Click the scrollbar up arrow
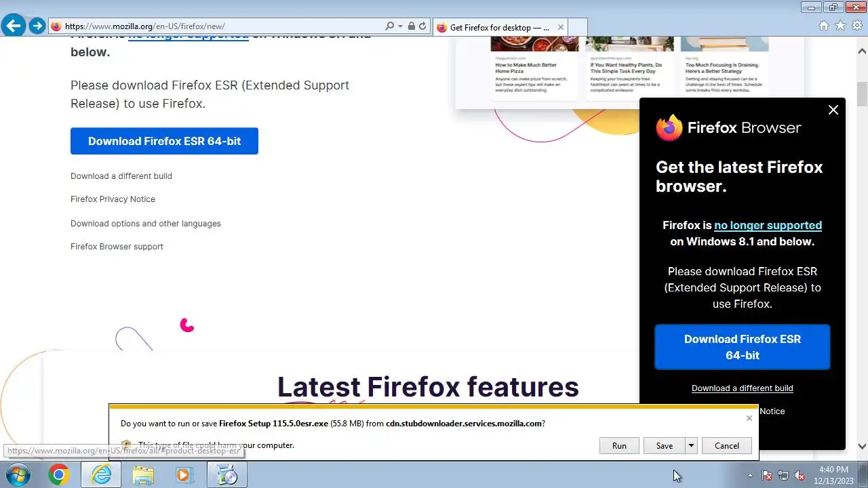The width and height of the screenshot is (868, 488). click(862, 51)
